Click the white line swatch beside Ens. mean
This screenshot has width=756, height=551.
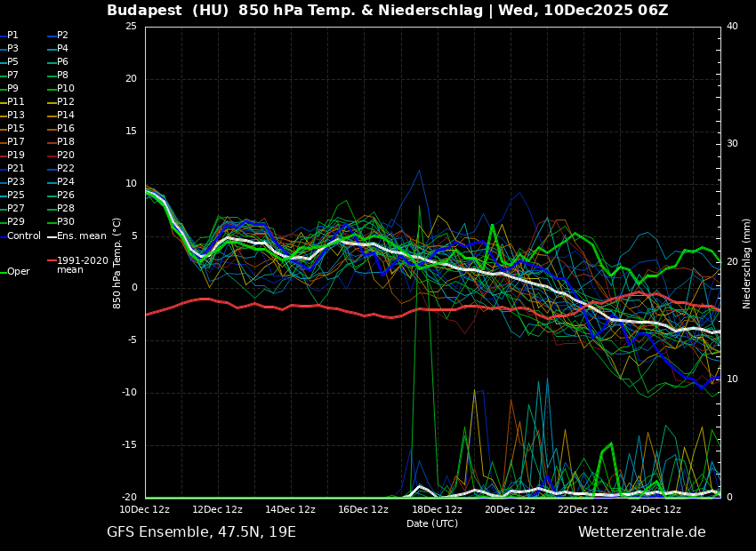pyautogui.click(x=52, y=236)
